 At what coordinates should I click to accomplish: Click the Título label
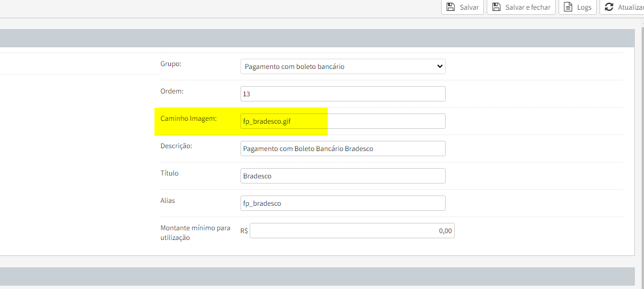169,173
